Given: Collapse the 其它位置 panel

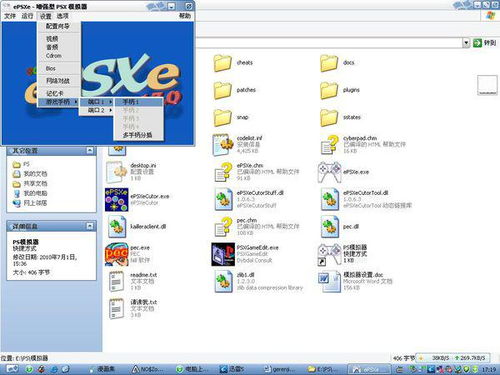Looking at the screenshot, I should pyautogui.click(x=90, y=151).
